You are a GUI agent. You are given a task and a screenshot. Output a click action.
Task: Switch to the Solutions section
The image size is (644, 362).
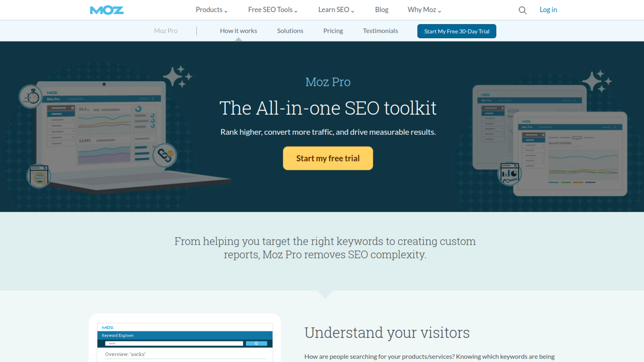(x=290, y=31)
